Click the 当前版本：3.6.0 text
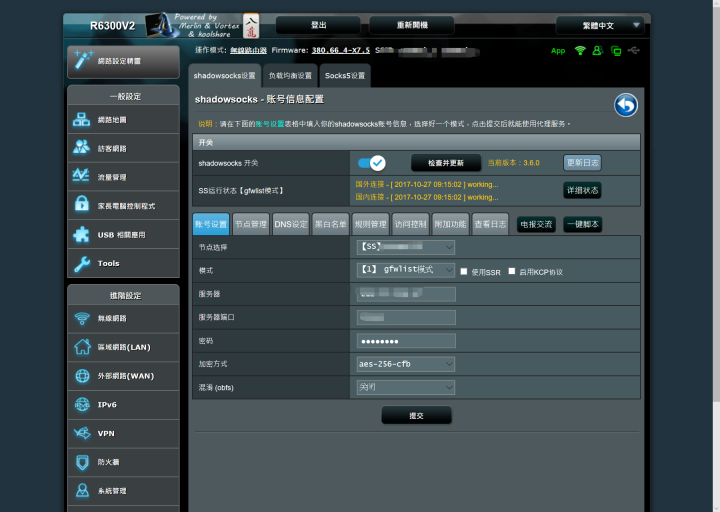The height and width of the screenshot is (512, 720). pyautogui.click(x=513, y=163)
